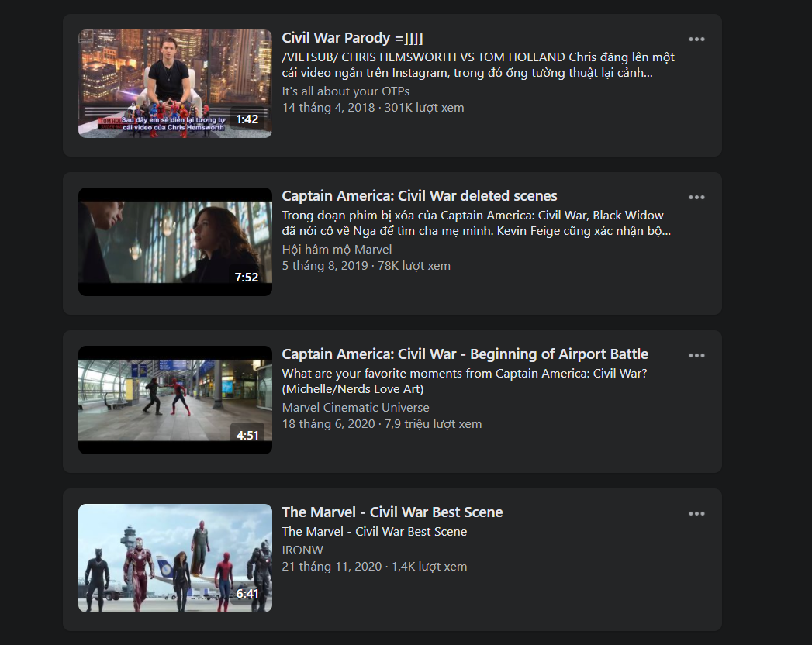
Task: Open options menu for Civil War deleted scenes
Action: pos(696,197)
